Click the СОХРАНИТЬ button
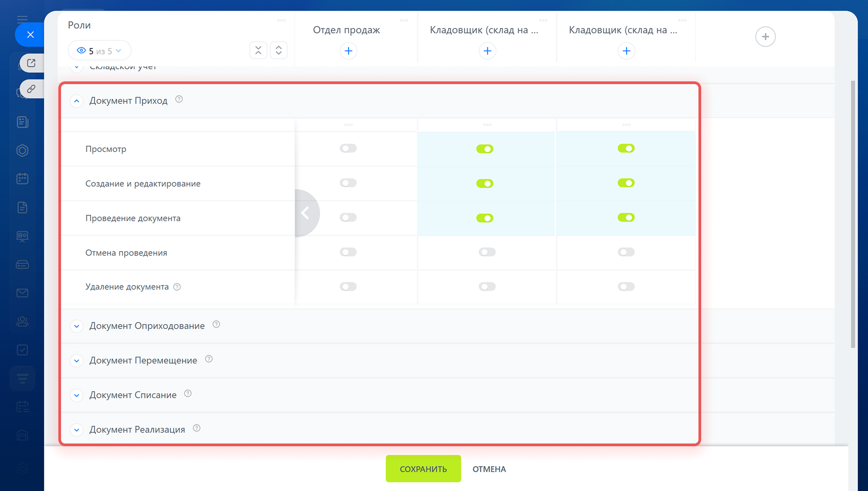 tap(423, 469)
